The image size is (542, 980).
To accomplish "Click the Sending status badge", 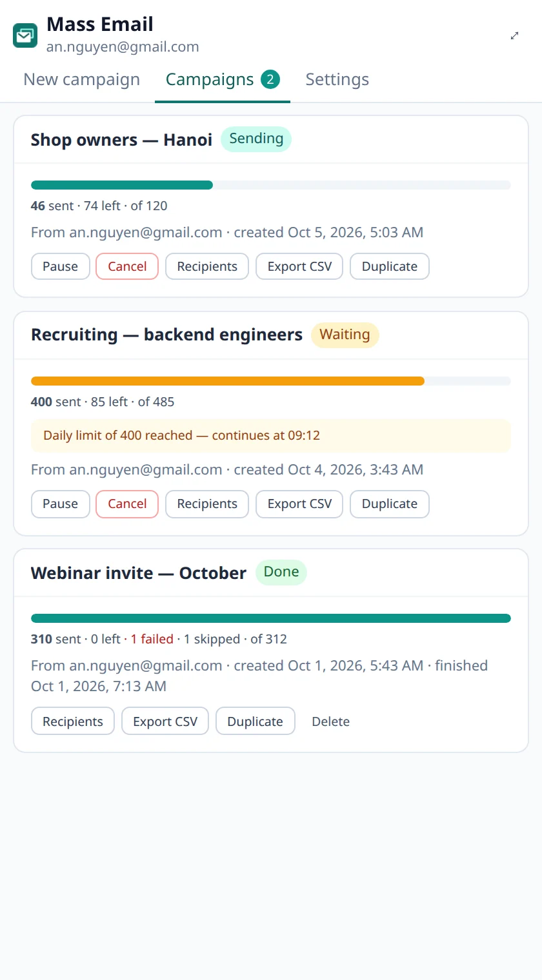I will (256, 139).
